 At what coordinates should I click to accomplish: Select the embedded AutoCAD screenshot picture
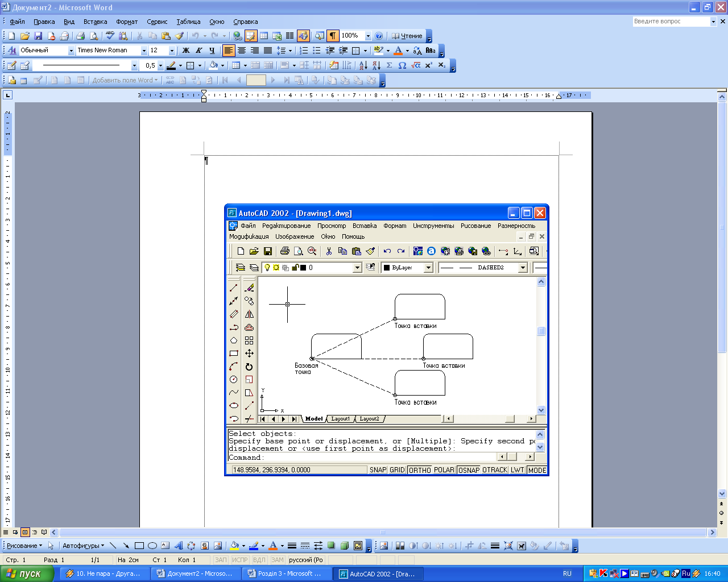387,340
